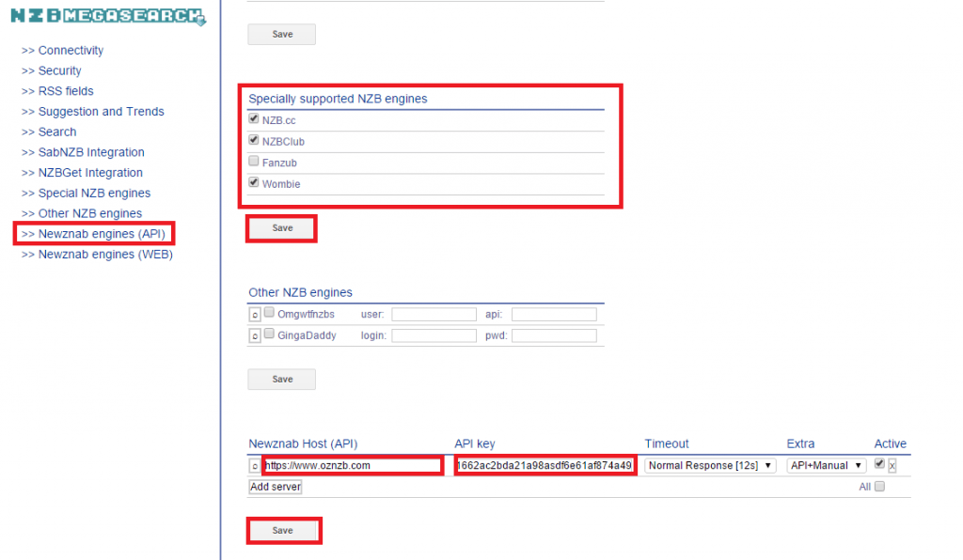Enable the Fanzub engine checkbox

[x=253, y=161]
